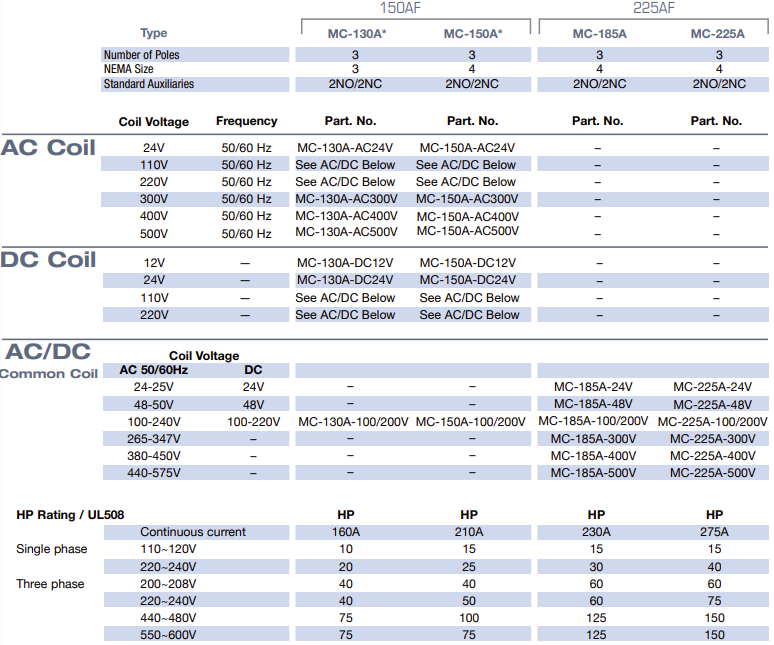Click the NEMA Size row label
This screenshot has width=774, height=645.
[x=128, y=69]
